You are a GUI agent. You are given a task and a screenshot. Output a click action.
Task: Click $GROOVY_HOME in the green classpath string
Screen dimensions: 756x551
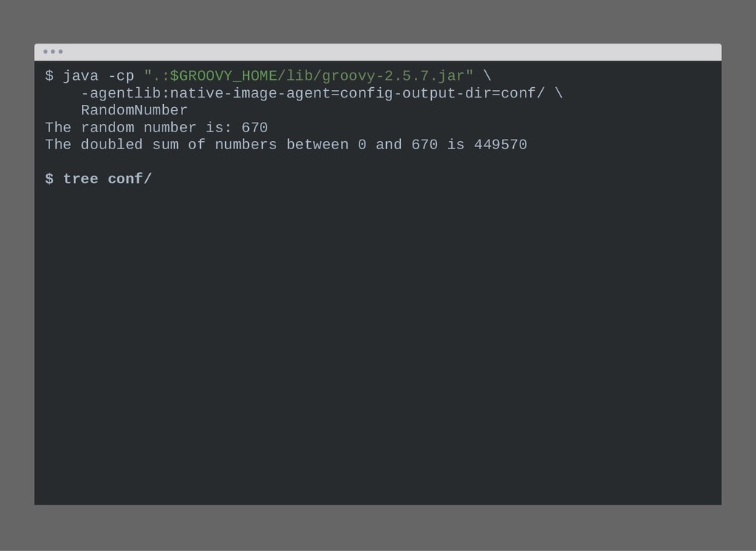tap(223, 76)
